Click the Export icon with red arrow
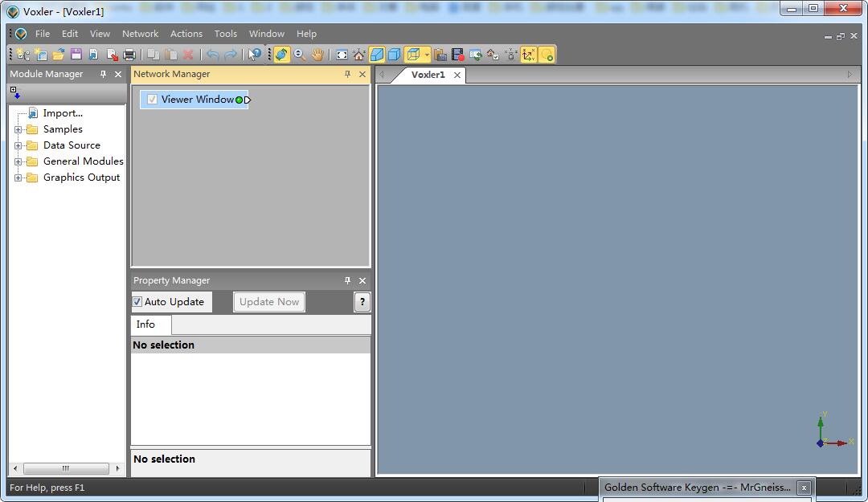This screenshot has height=502, width=868. [x=112, y=55]
